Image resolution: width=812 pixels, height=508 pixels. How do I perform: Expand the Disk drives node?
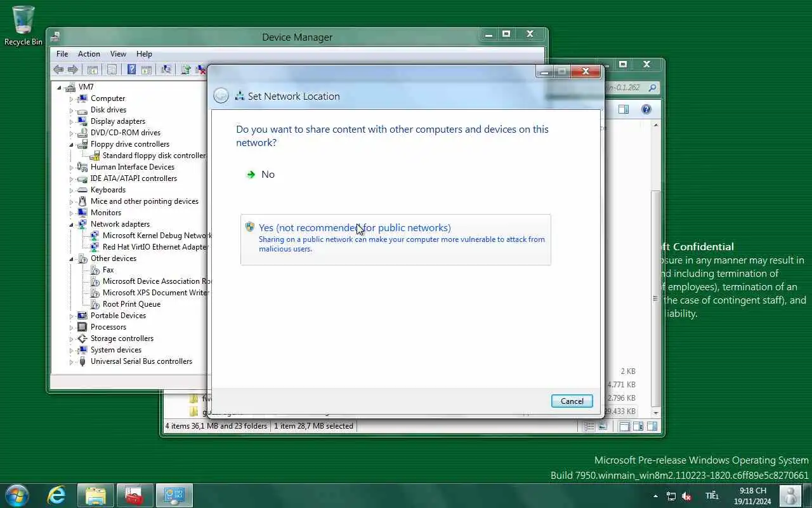[71, 110]
